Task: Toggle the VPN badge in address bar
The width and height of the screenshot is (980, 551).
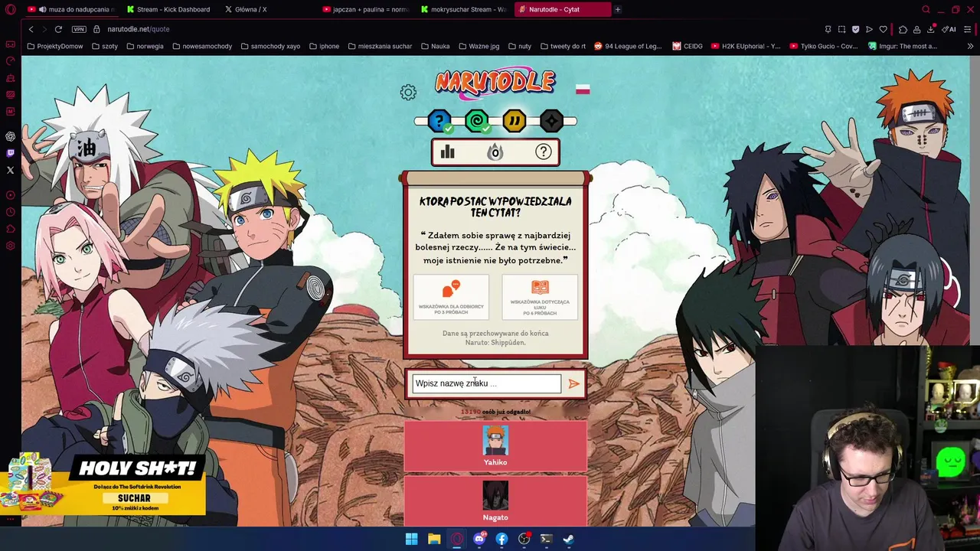Action: coord(79,29)
